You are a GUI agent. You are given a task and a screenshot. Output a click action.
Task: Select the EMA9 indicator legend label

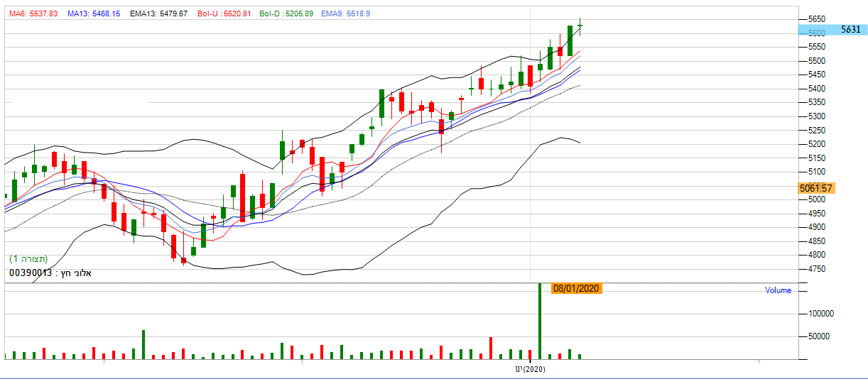tap(345, 13)
